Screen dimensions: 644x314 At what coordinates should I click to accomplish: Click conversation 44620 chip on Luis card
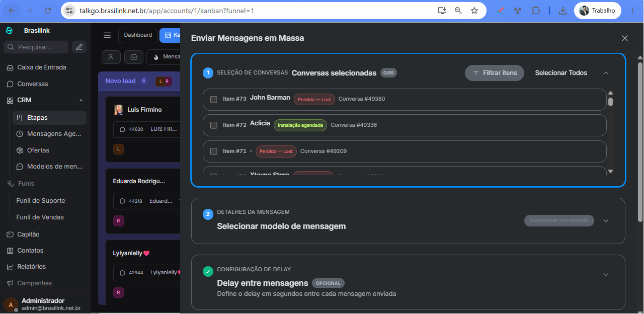pos(147,129)
